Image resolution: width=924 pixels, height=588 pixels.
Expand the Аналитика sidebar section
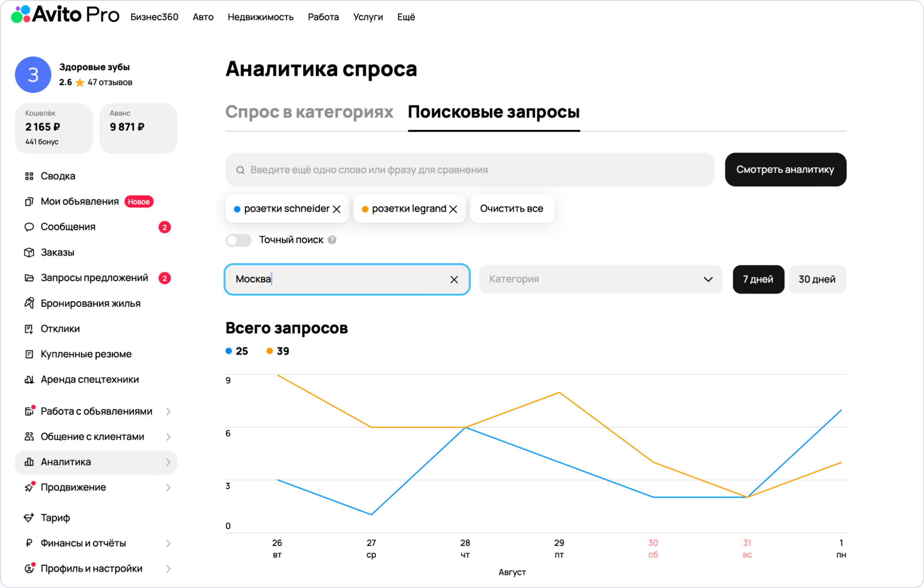(x=168, y=462)
